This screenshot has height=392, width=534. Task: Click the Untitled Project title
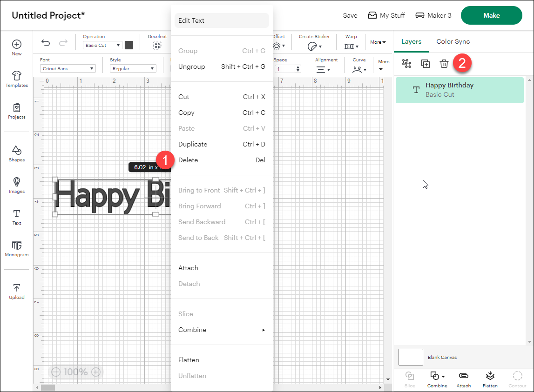(48, 15)
